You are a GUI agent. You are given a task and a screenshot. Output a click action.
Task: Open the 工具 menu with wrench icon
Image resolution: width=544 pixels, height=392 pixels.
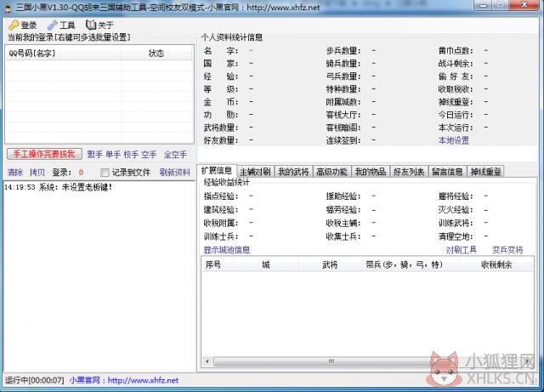(x=61, y=25)
